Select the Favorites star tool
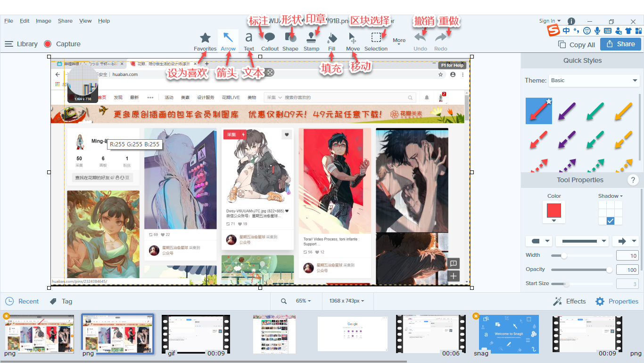This screenshot has width=644, height=363. click(x=205, y=42)
